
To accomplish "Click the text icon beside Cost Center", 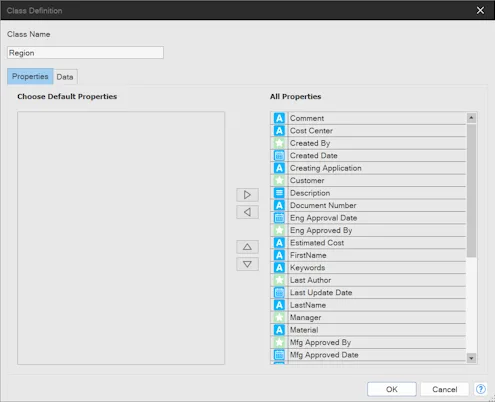I will click(279, 131).
